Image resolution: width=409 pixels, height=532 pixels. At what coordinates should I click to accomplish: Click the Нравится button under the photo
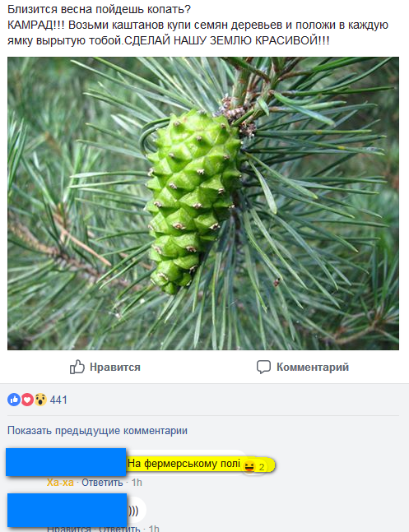[105, 367]
